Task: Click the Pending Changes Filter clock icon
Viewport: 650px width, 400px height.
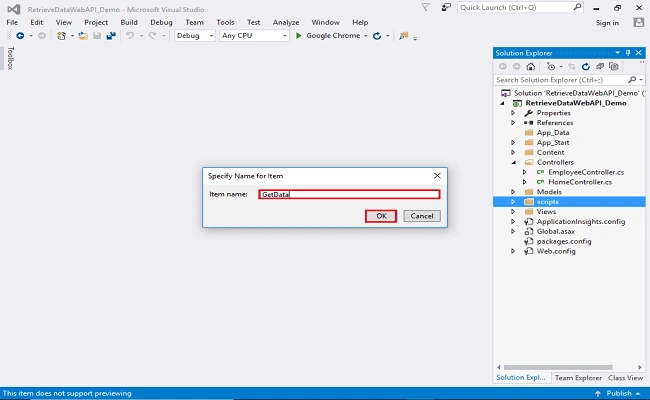Action: [551, 66]
